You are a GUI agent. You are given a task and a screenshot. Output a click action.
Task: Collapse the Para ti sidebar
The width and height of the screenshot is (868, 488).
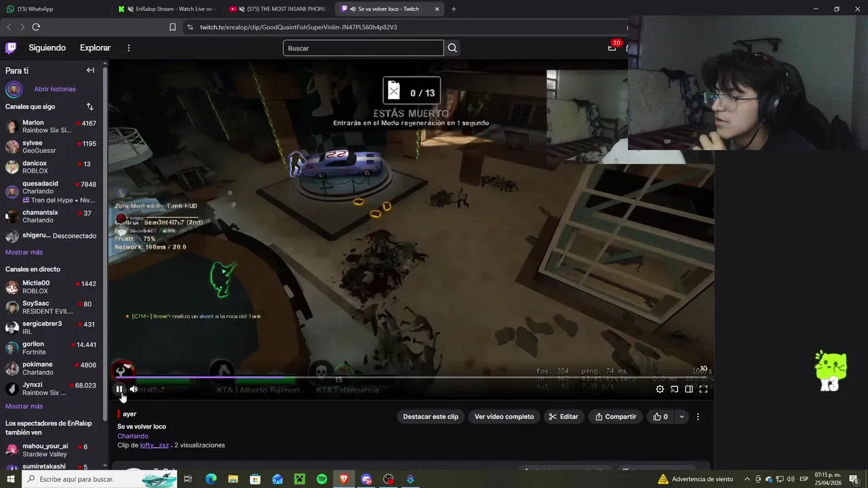[90, 70]
